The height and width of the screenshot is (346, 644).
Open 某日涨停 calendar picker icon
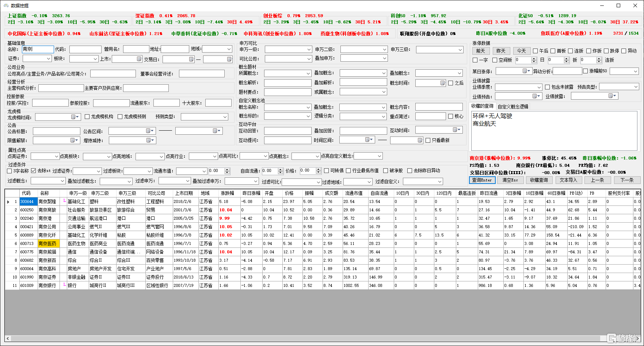526,71
